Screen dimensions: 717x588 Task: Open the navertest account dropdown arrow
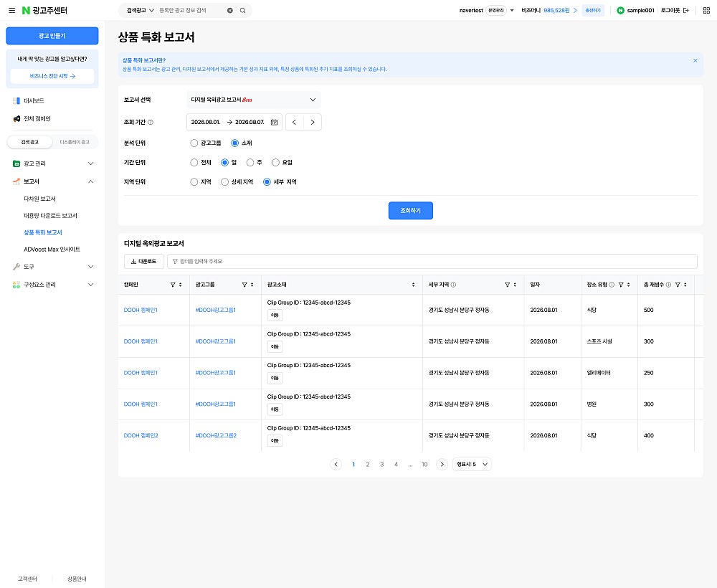click(512, 11)
